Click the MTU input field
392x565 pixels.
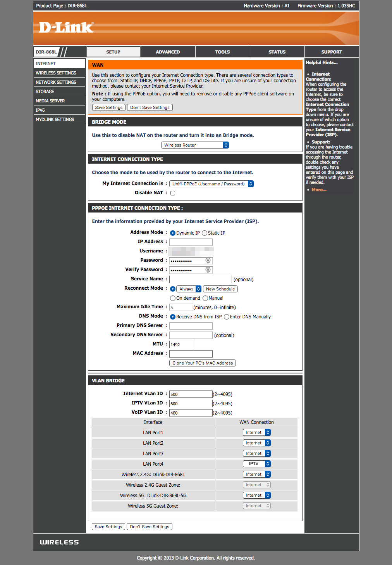tap(181, 344)
